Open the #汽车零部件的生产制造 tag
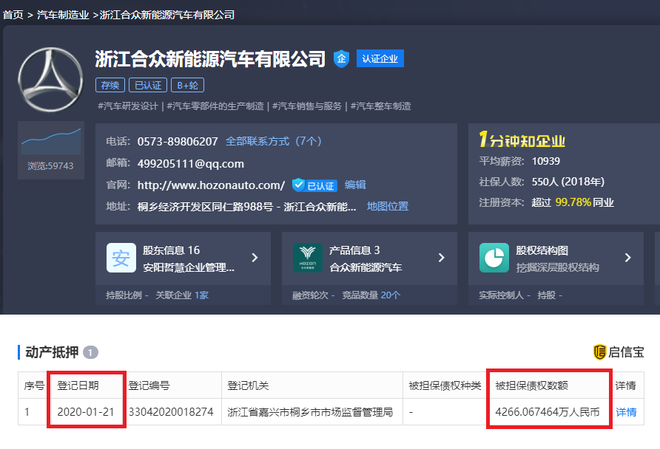 pyautogui.click(x=216, y=106)
